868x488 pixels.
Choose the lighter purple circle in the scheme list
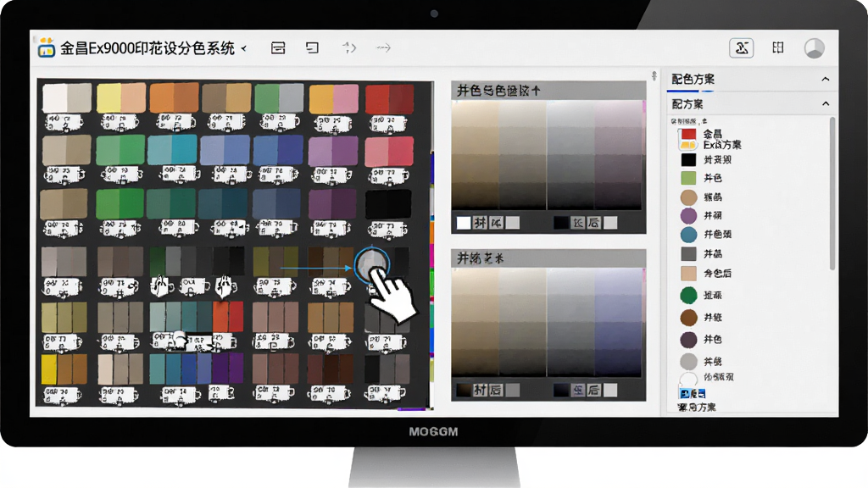pos(688,215)
